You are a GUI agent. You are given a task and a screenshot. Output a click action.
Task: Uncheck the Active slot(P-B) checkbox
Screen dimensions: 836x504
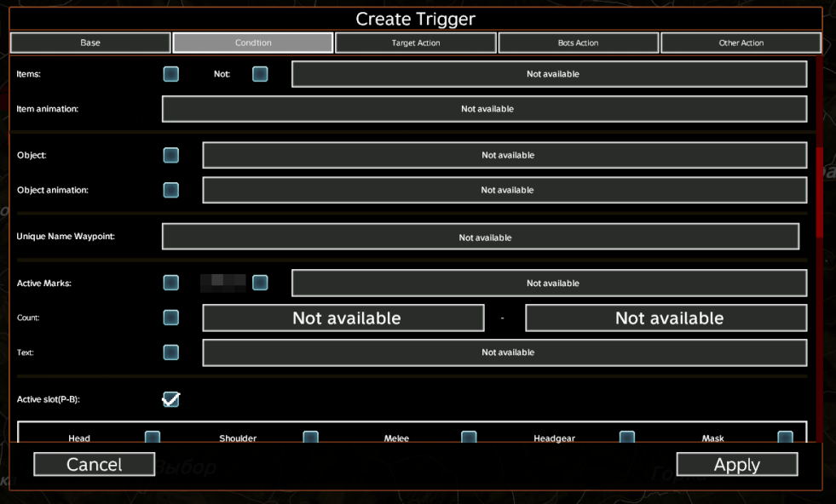[x=171, y=399]
